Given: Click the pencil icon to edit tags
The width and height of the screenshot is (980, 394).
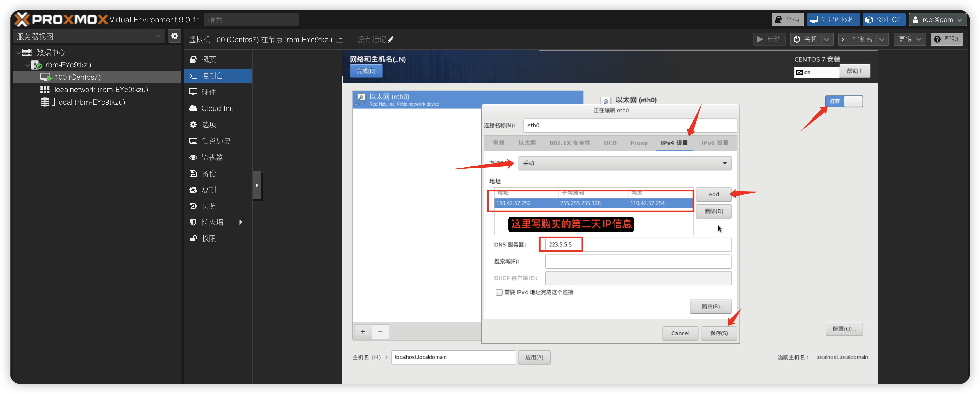Looking at the screenshot, I should (391, 40).
